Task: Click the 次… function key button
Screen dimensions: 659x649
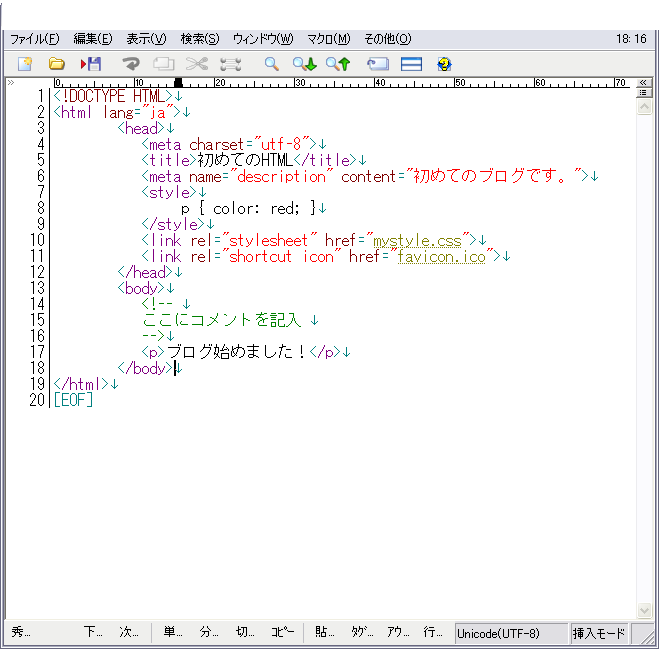Action: (x=129, y=632)
